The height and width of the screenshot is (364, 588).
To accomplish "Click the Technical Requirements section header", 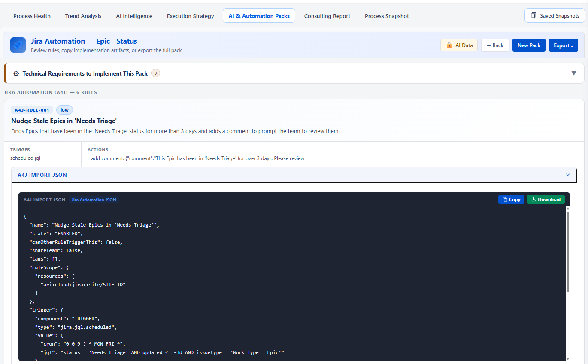I will (294, 73).
